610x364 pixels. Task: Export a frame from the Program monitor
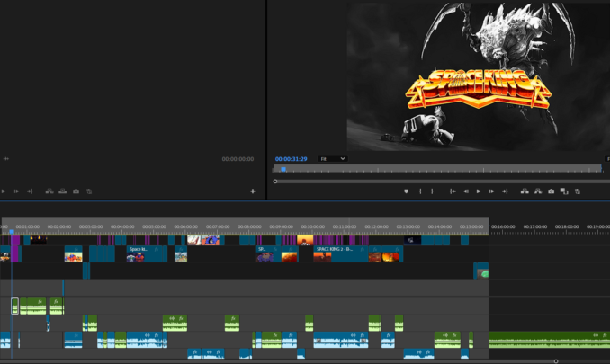(x=551, y=191)
